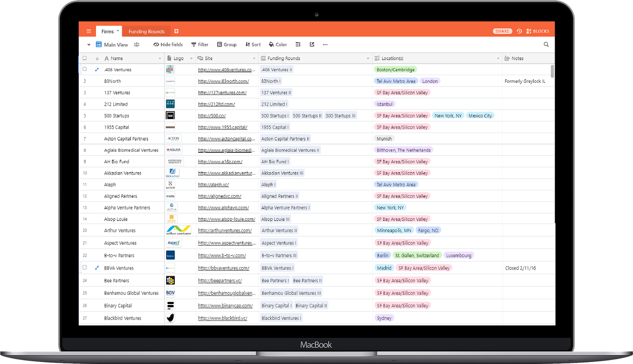
Task: Tick the checkbox for BBVA Ventures row
Action: [84, 267]
